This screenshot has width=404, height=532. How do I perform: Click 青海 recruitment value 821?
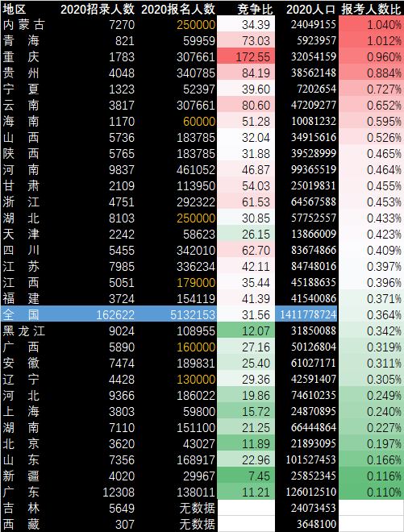click(x=125, y=41)
